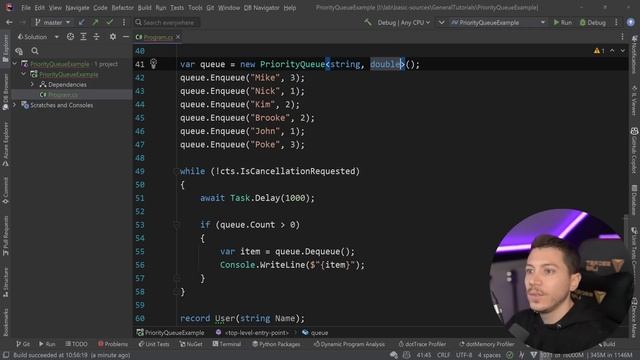Collapse the PriorityQueueExample solution node
The width and height of the screenshot is (640, 360).
click(x=15, y=64)
